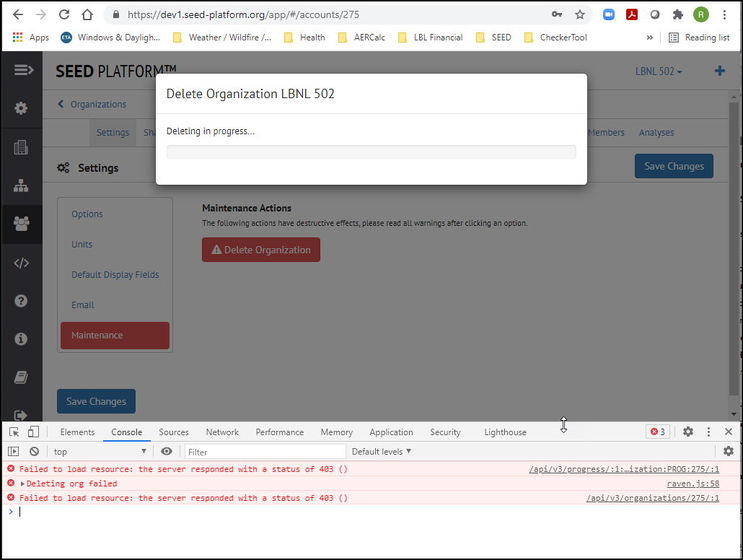The image size is (743, 560).
Task: Open the LBNL 502 organization dropdown
Action: pos(658,71)
